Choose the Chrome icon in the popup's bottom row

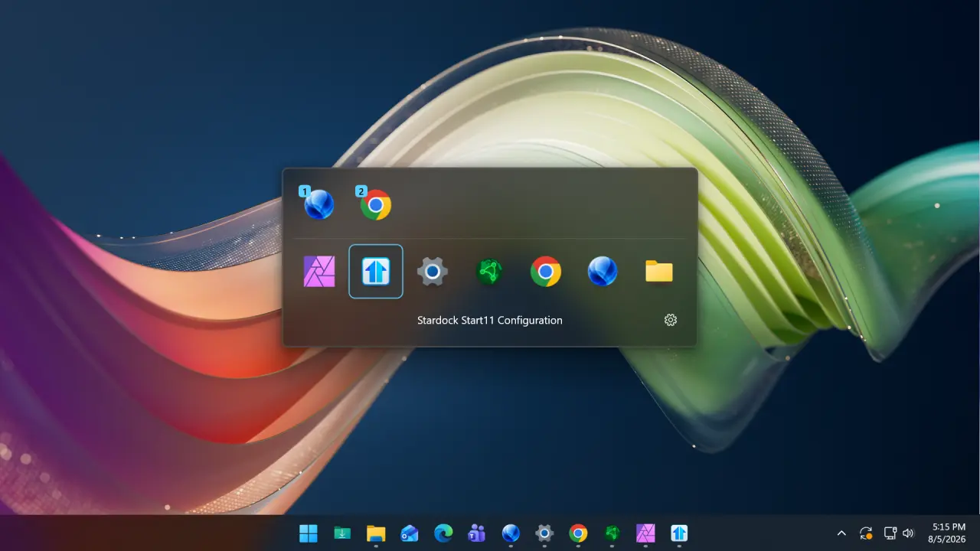point(546,272)
